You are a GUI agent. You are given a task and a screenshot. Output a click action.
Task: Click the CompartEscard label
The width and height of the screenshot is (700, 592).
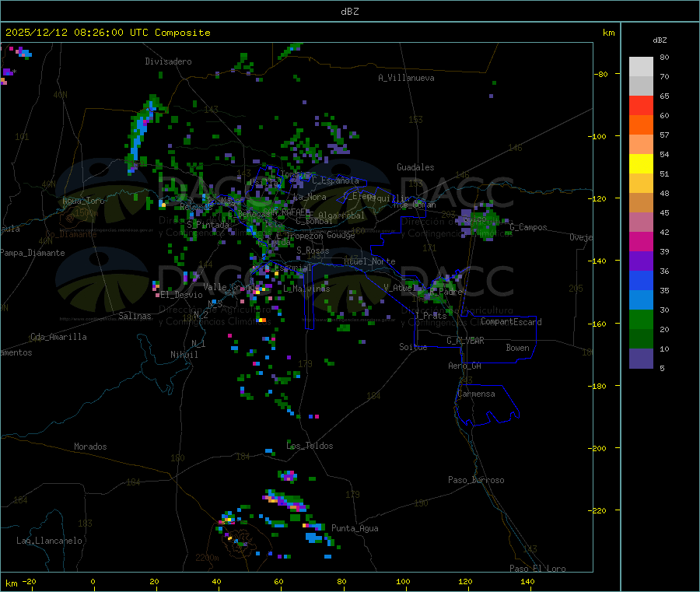coord(512,322)
